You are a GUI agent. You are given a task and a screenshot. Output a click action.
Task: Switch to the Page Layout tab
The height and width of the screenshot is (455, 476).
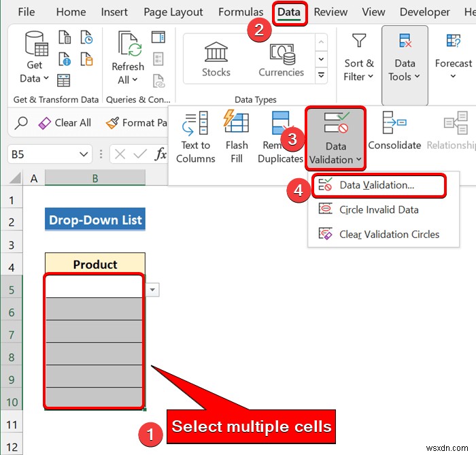[173, 12]
